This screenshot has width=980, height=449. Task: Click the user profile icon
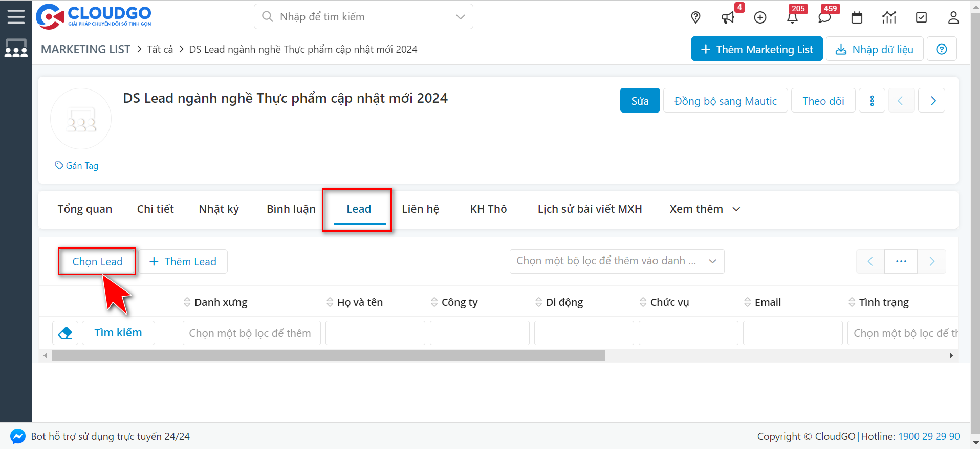[x=953, y=17]
